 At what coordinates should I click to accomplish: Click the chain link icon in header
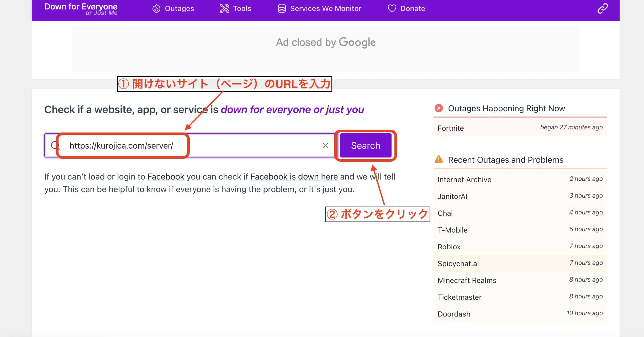point(603,8)
